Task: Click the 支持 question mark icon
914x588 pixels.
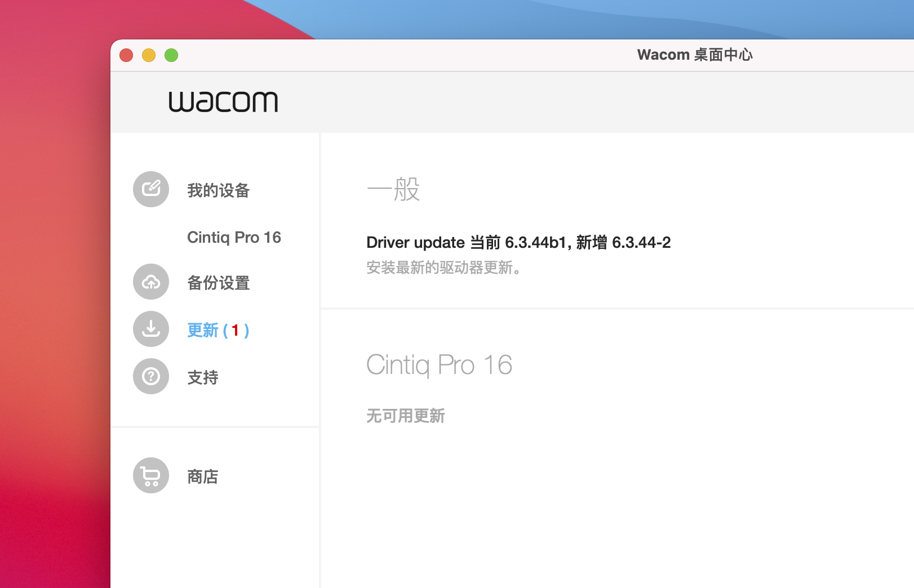Action: (x=150, y=376)
